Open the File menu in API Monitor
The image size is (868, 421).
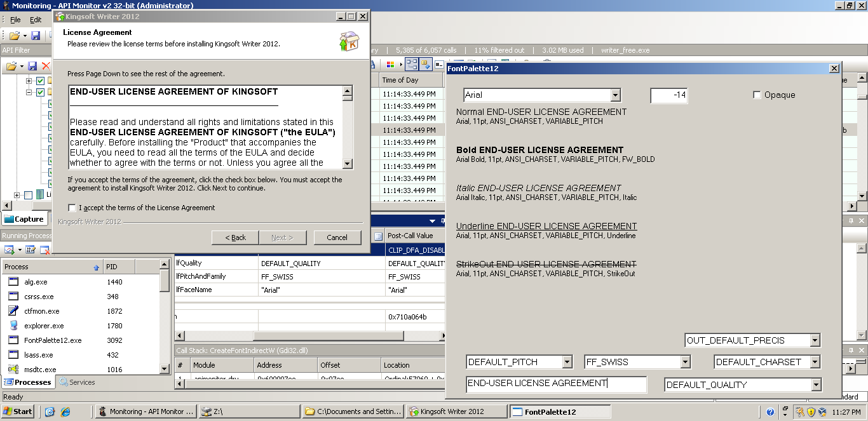(15, 20)
